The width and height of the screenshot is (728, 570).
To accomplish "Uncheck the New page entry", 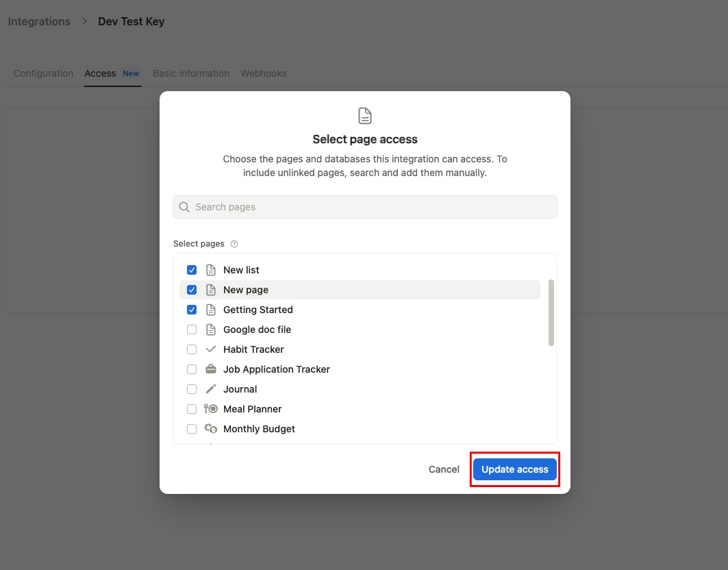I will (192, 289).
